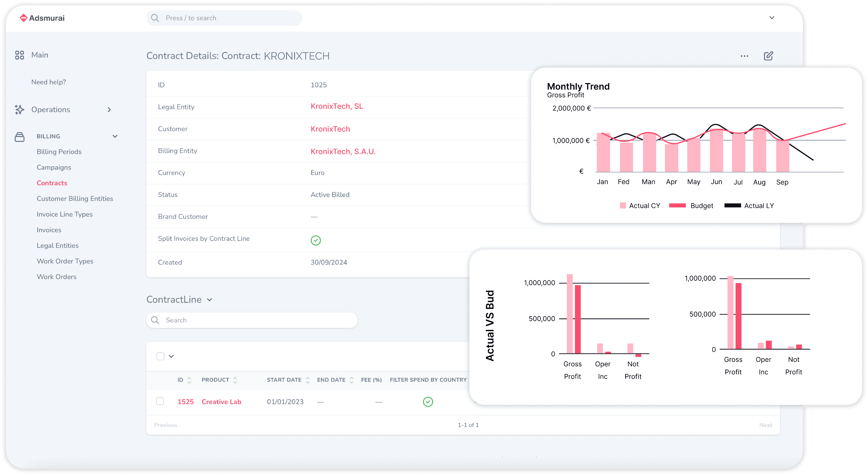Click the Split Invoices green check icon
868x475 pixels.
[316, 240]
